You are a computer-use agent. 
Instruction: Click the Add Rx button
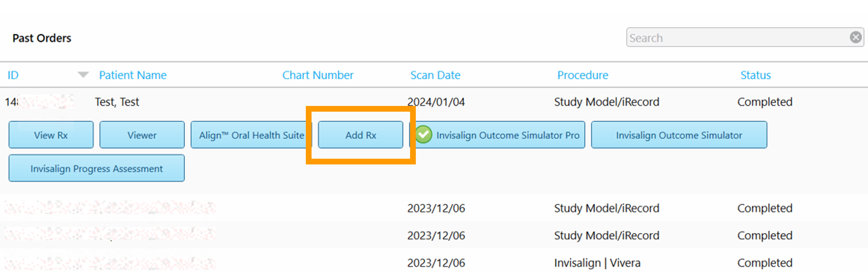361,135
